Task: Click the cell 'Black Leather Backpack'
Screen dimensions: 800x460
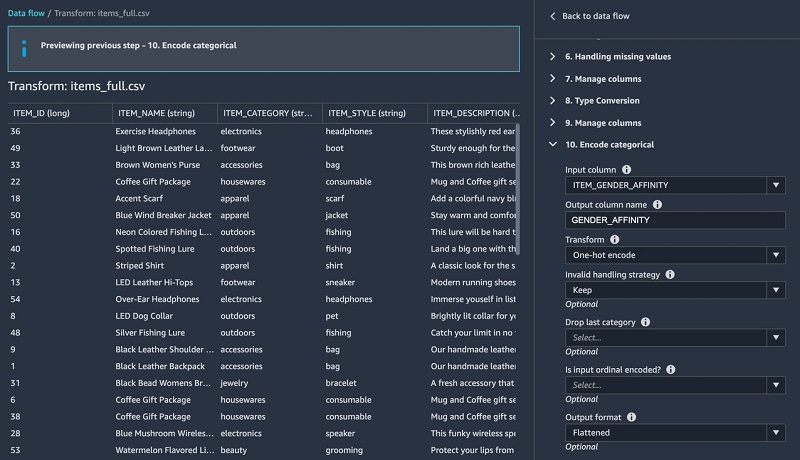Action: coord(160,366)
